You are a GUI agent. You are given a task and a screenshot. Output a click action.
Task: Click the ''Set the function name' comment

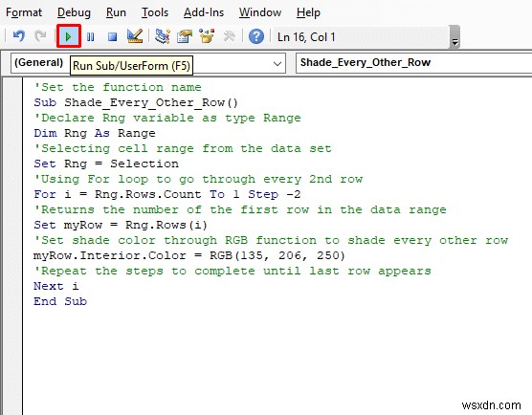tap(118, 87)
